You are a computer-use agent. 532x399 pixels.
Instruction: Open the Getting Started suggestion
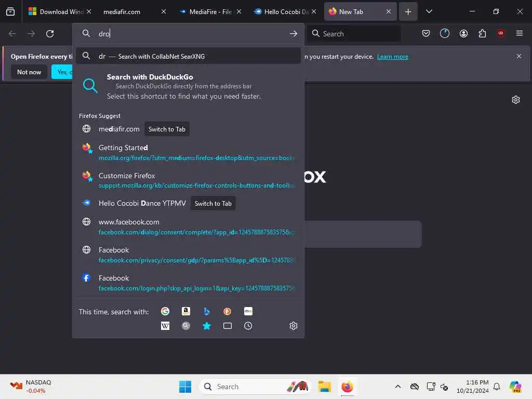188,152
